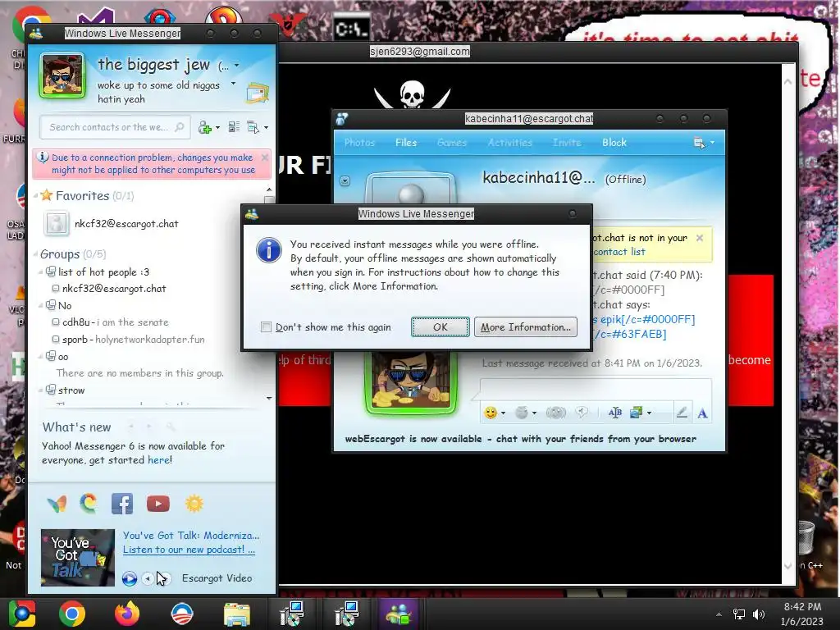Show hidden system tray icons arrow
Image resolution: width=840 pixels, height=630 pixels.
(x=719, y=614)
